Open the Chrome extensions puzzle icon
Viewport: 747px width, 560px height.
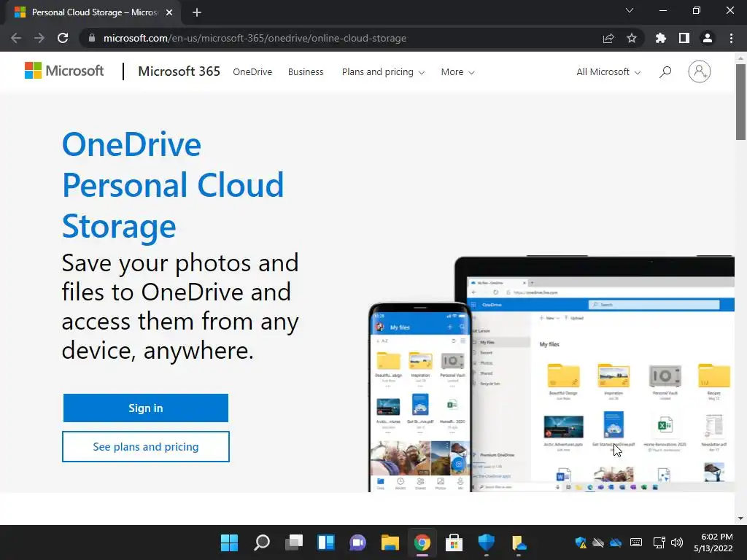pyautogui.click(x=661, y=38)
